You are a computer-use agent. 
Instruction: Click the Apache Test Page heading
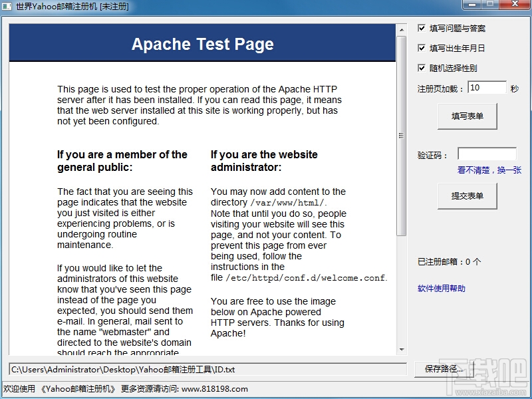203,44
